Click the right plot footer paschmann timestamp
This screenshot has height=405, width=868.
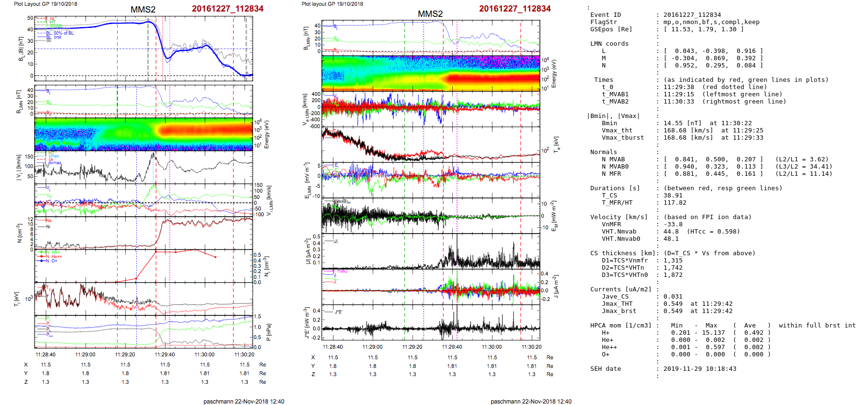coord(531,401)
